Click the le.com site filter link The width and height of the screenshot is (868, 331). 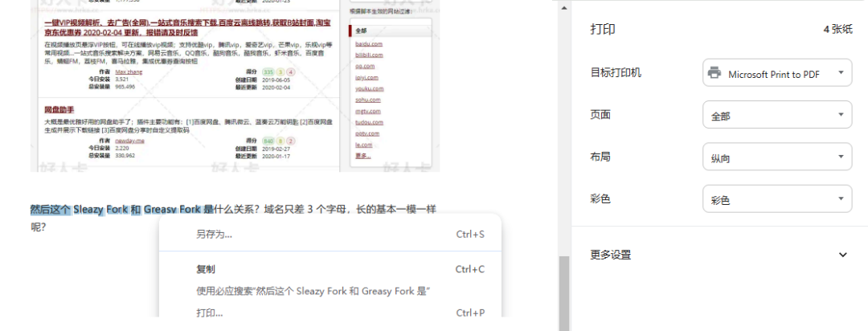coord(364,145)
